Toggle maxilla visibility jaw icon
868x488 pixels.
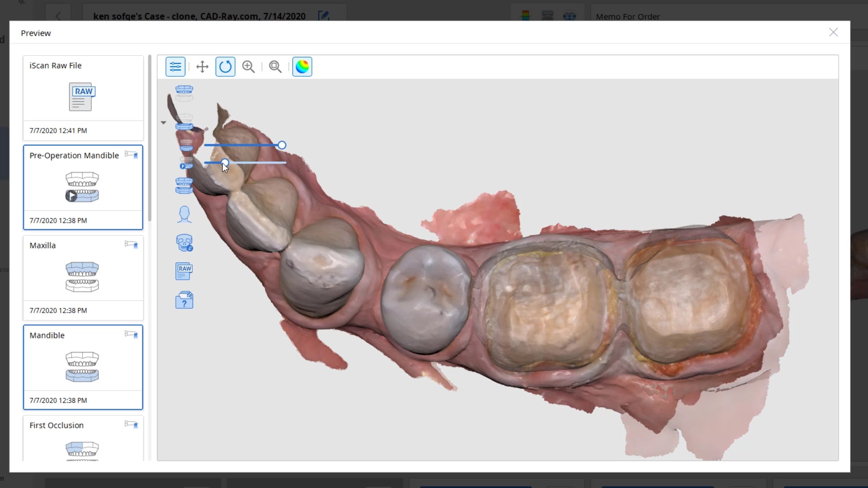[x=184, y=93]
